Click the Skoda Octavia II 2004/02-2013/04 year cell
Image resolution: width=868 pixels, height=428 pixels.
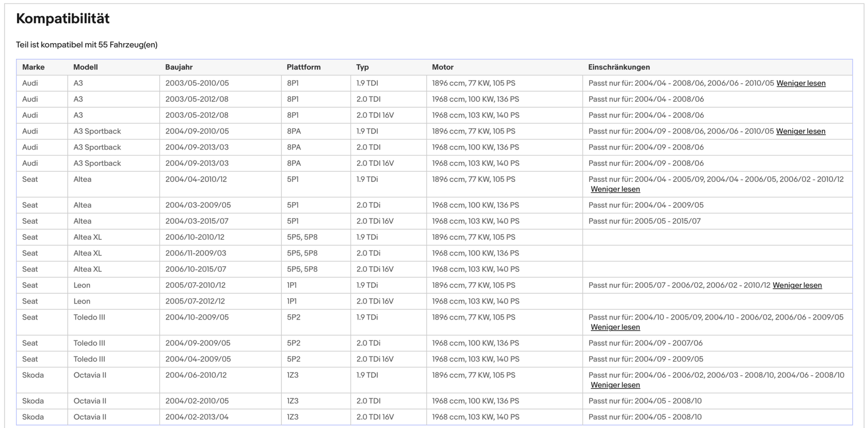pos(197,417)
